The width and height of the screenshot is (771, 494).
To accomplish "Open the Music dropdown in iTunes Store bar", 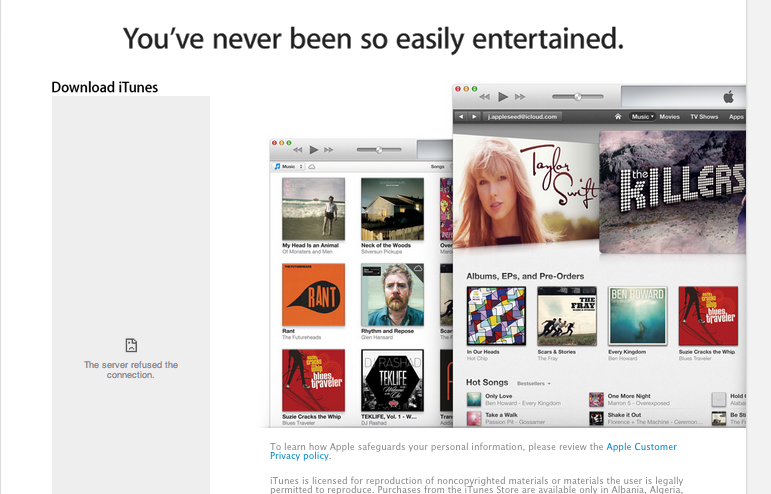I will [x=642, y=116].
